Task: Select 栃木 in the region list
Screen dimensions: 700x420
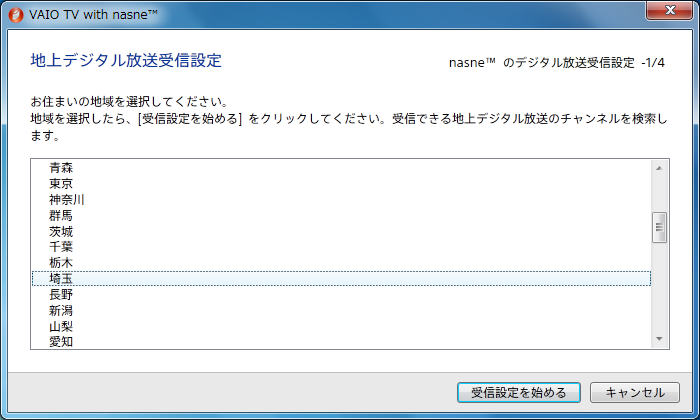Action: tap(341, 263)
